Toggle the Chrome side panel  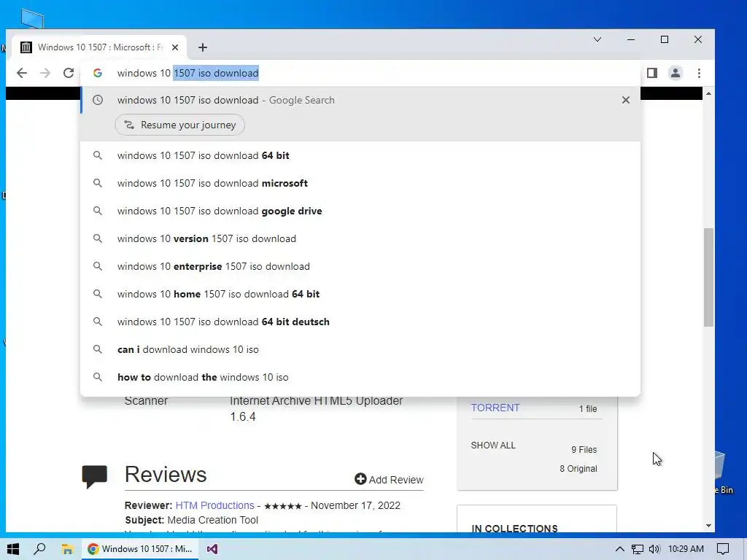tap(652, 73)
